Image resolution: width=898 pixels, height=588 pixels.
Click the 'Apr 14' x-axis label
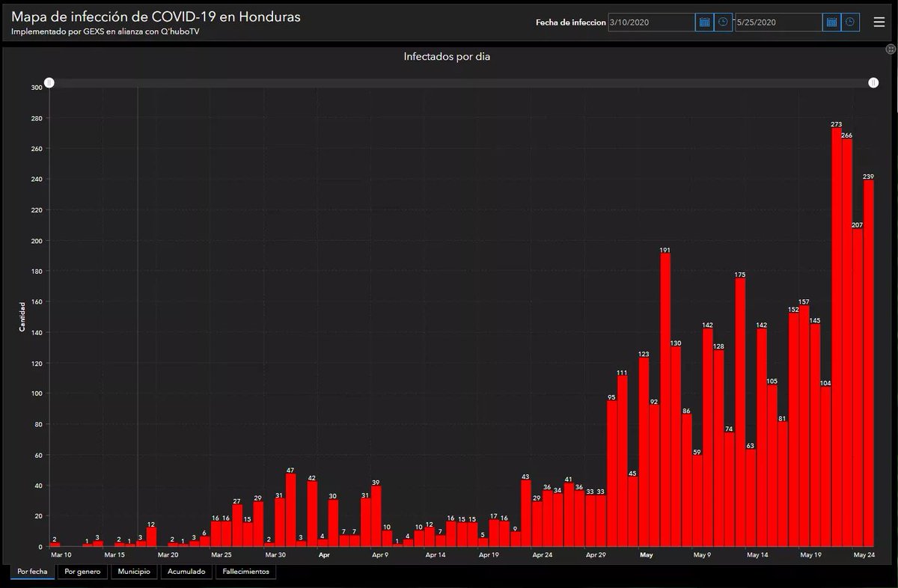[x=436, y=555]
